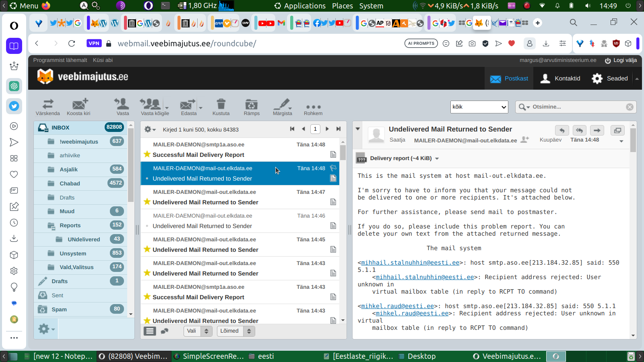
Task: Toggle star on 14:47 Undelivered Mail message
Action: pyautogui.click(x=147, y=202)
